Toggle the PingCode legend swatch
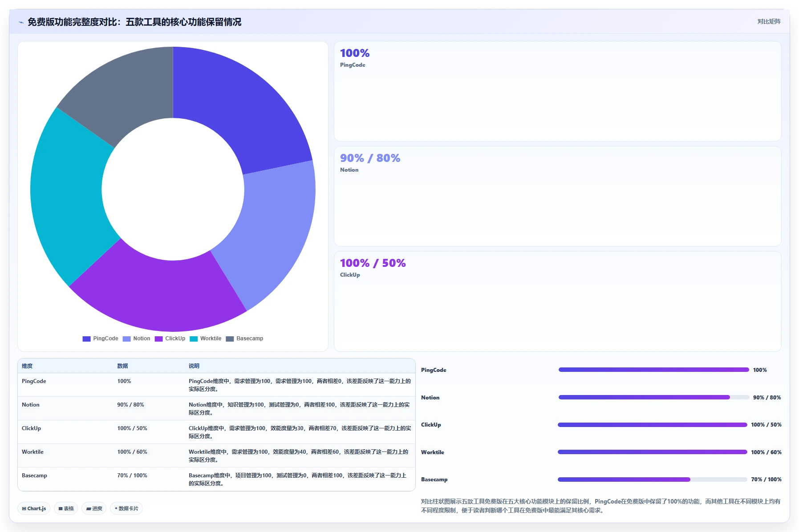This screenshot has width=799, height=532. pyautogui.click(x=86, y=339)
